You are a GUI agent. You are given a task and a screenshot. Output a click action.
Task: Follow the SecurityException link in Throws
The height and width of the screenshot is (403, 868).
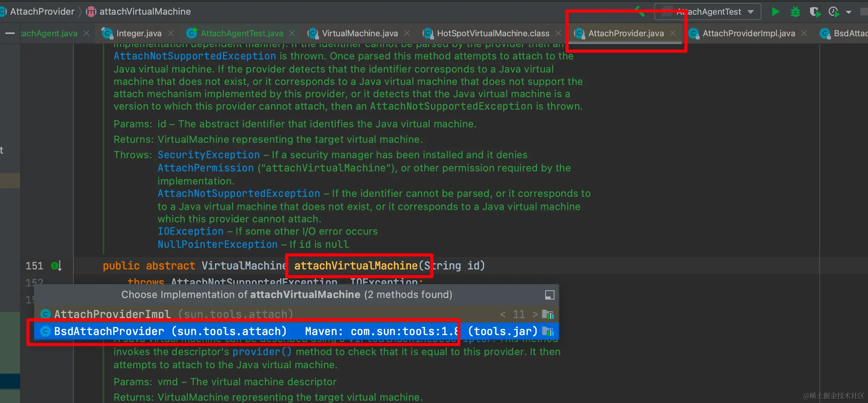[209, 155]
